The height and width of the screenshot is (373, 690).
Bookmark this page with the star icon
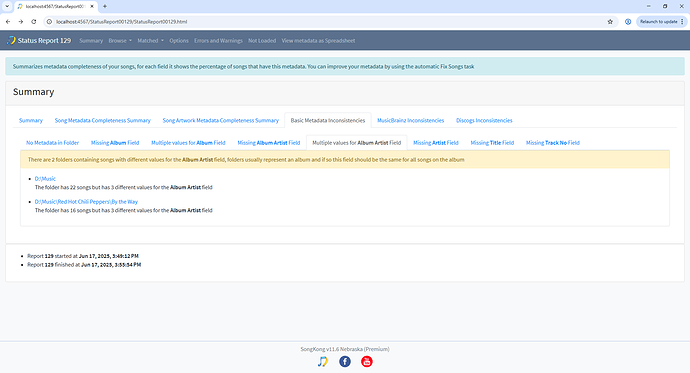click(610, 22)
